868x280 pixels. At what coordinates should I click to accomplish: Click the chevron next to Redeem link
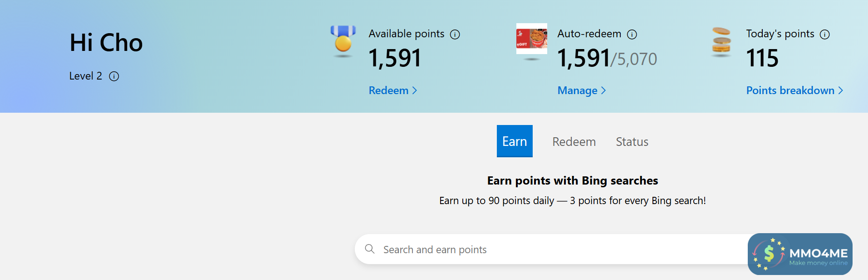[414, 90]
